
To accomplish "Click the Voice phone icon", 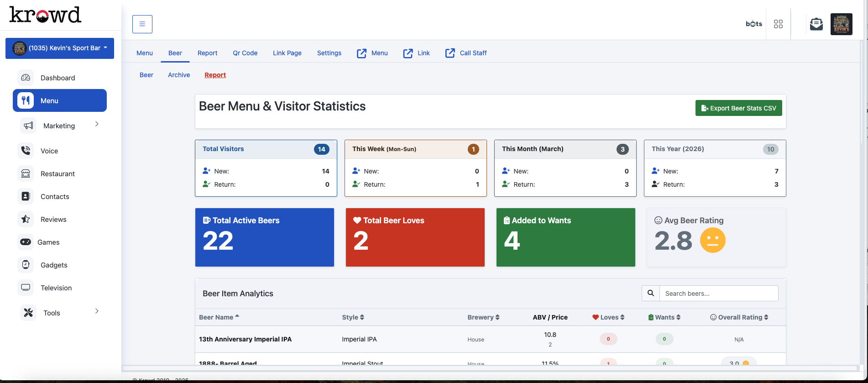I will (26, 151).
